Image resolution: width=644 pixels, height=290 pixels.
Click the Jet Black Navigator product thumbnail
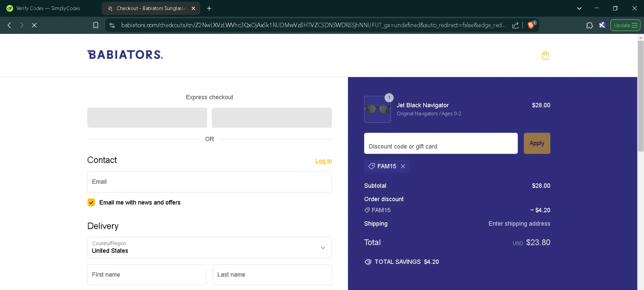click(x=377, y=109)
